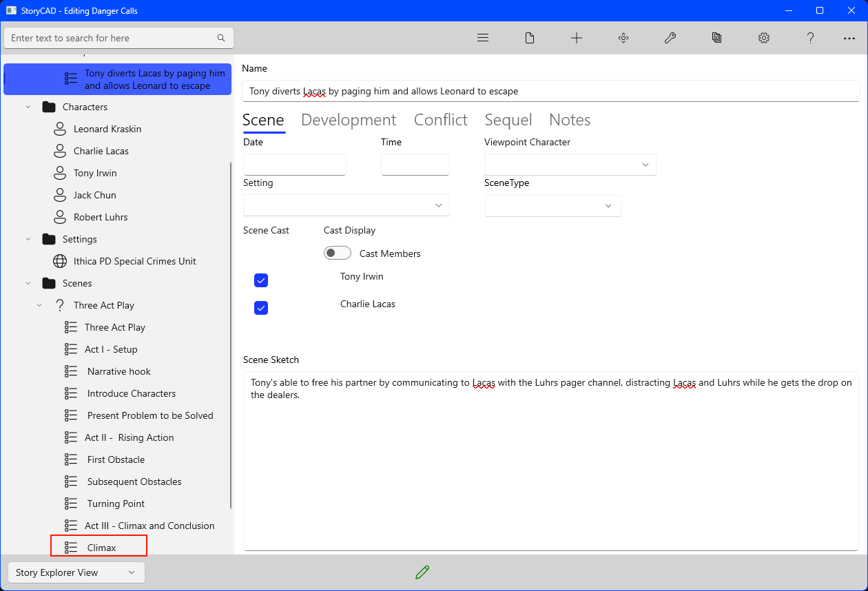Click the Date input field

tap(295, 165)
